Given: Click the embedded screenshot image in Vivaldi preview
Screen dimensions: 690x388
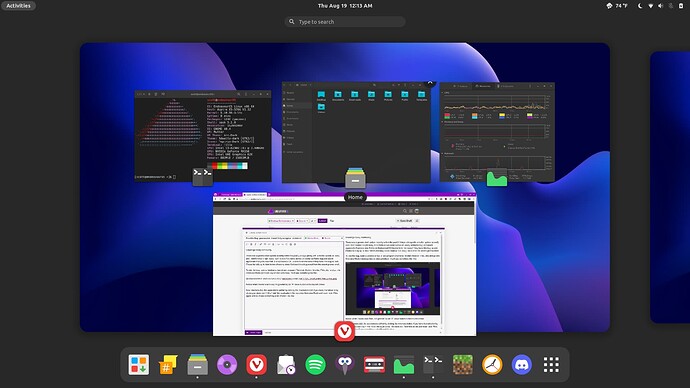Looking at the screenshot, I should coord(393,289).
